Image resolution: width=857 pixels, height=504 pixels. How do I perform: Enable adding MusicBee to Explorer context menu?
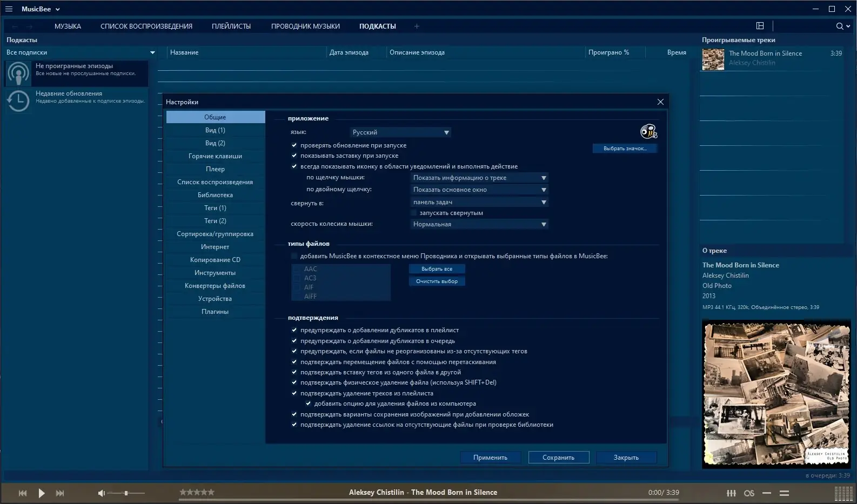(294, 256)
